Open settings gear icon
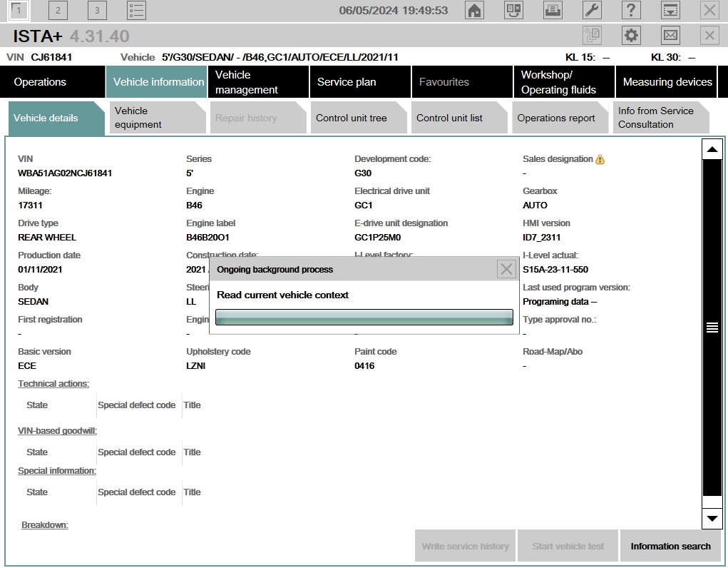Viewport: 728px width, 568px height. click(631, 36)
